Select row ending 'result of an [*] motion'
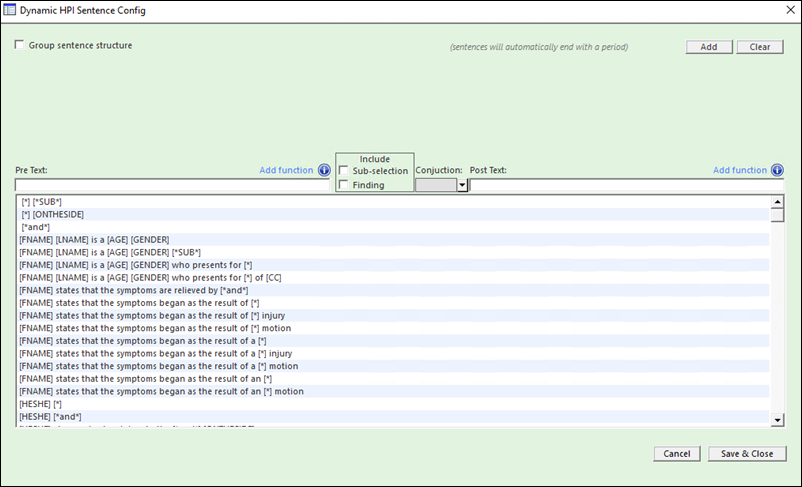802x487 pixels. point(393,391)
